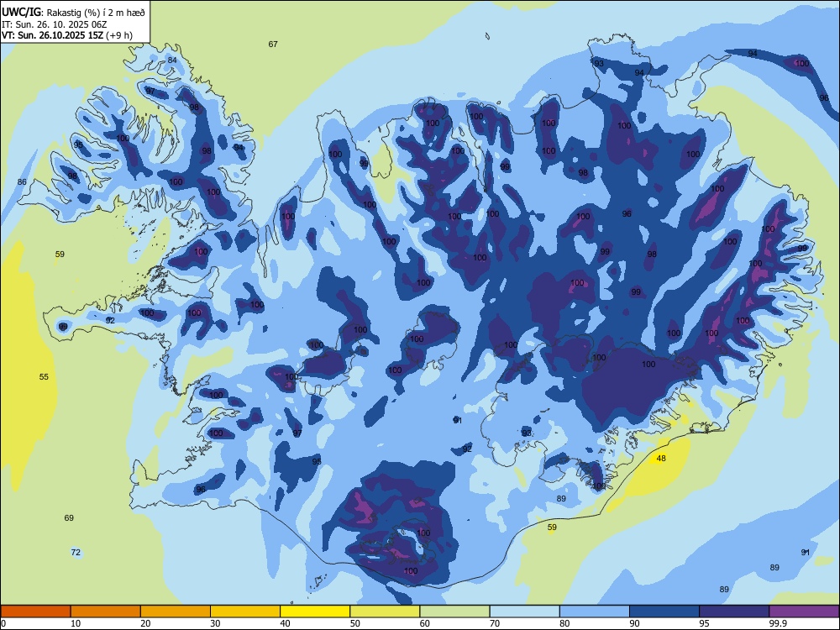
Task: Click the legend tick label 50
Action: [x=355, y=623]
